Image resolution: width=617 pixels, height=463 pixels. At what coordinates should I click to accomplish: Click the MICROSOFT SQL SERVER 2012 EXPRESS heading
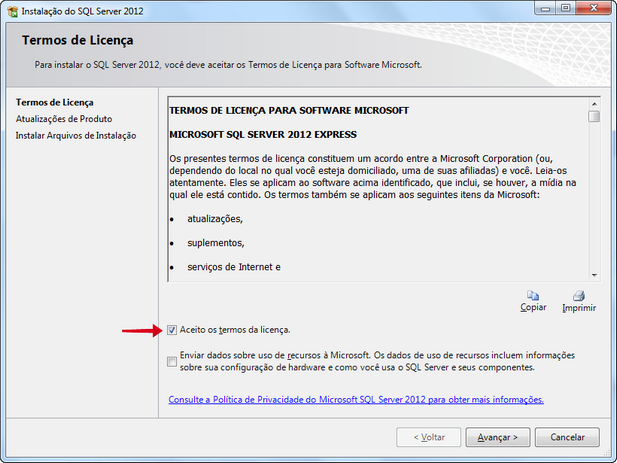click(x=263, y=135)
